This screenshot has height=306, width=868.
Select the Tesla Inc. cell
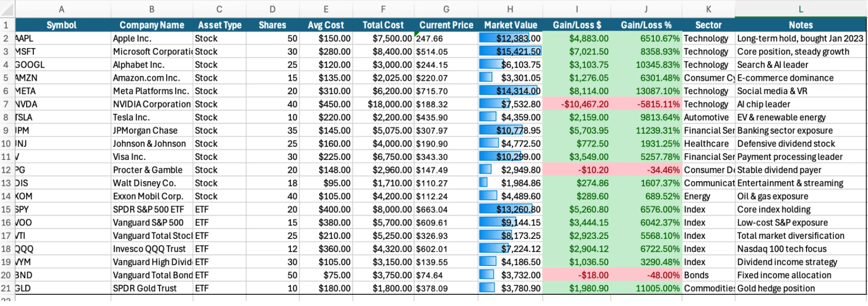(x=152, y=117)
